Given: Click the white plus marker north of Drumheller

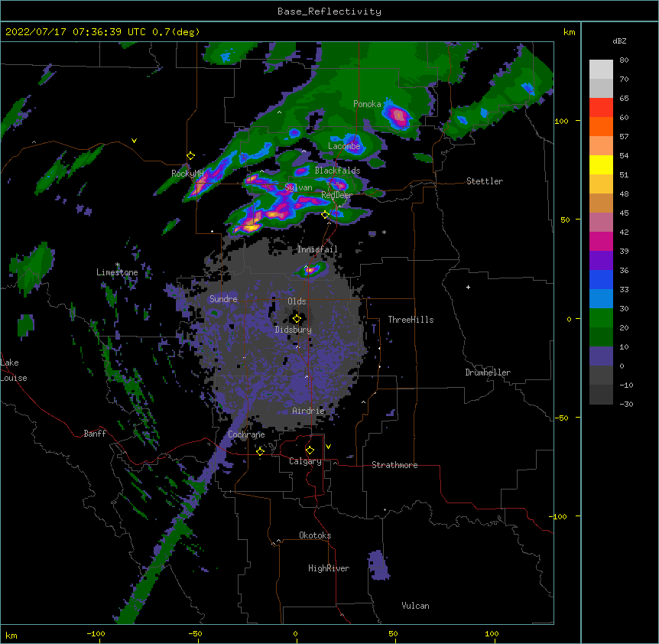Looking at the screenshot, I should [468, 287].
